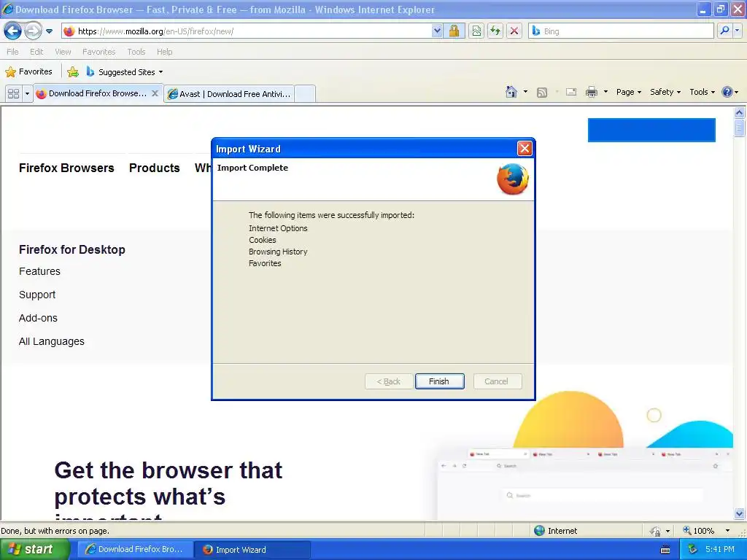Viewport: 747px width, 560px height.
Task: Open the Edit menu
Action: (x=36, y=52)
